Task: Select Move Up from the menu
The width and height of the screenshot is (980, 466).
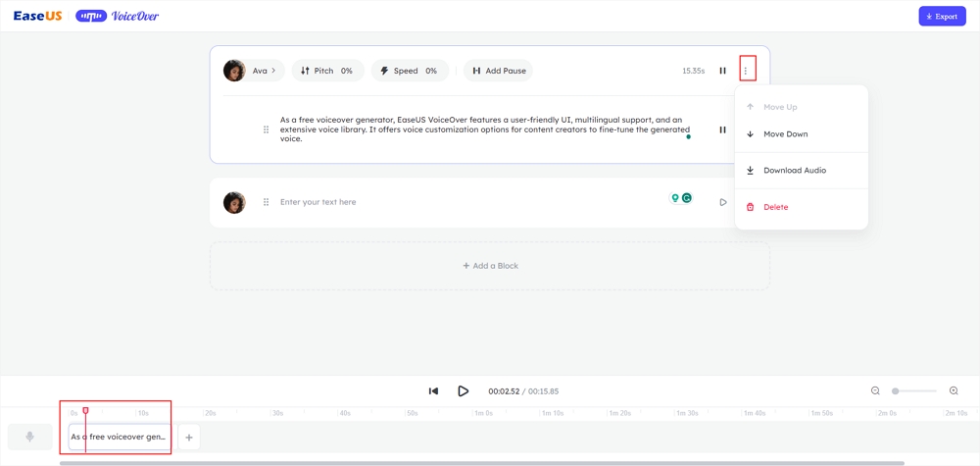Action: pyautogui.click(x=802, y=107)
